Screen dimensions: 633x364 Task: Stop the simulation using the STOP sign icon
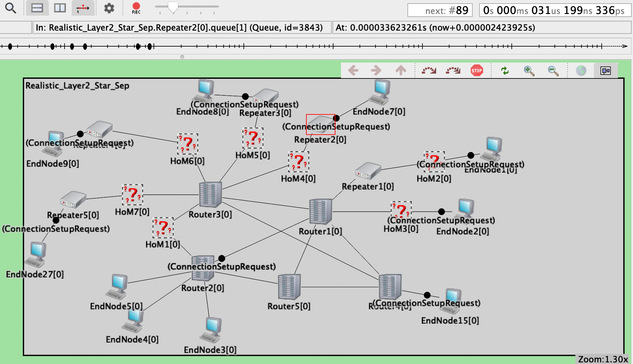pos(477,70)
